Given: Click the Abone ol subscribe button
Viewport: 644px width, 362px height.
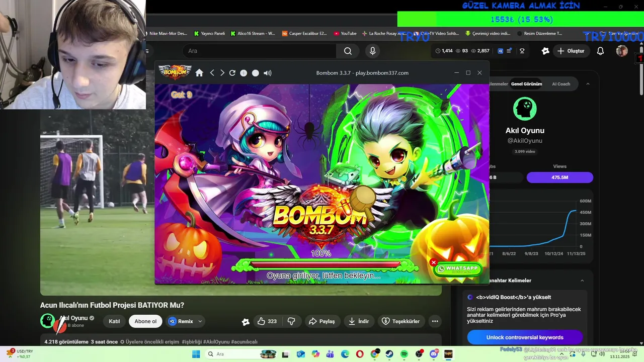Looking at the screenshot, I should (x=145, y=321).
